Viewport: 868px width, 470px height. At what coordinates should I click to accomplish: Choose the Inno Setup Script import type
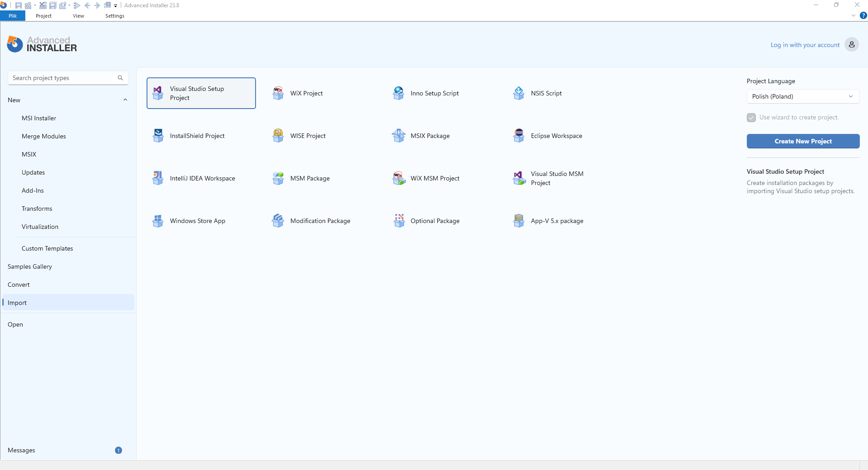426,93
